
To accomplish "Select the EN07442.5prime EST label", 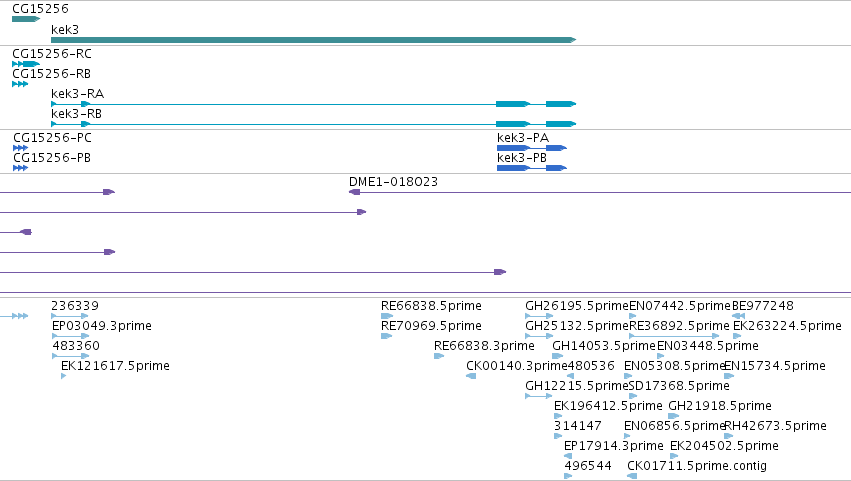I will coord(680,306).
